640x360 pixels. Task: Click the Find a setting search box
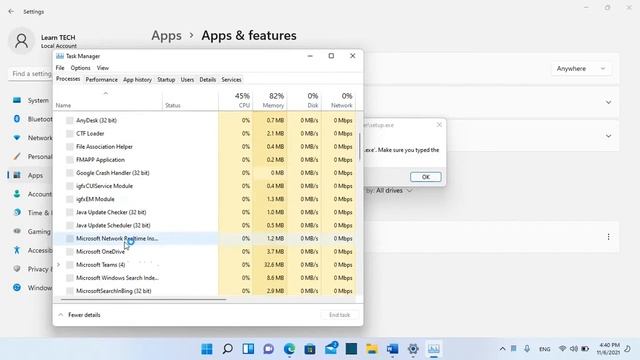click(x=31, y=74)
